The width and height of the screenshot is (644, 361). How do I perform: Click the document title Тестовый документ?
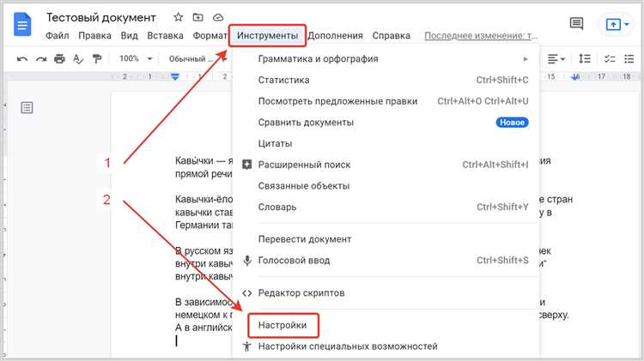pos(100,18)
